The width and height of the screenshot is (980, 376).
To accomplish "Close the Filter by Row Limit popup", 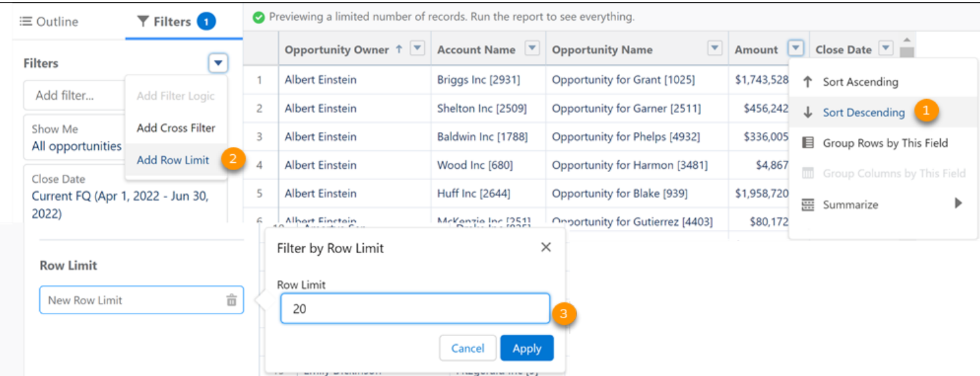I will click(546, 247).
